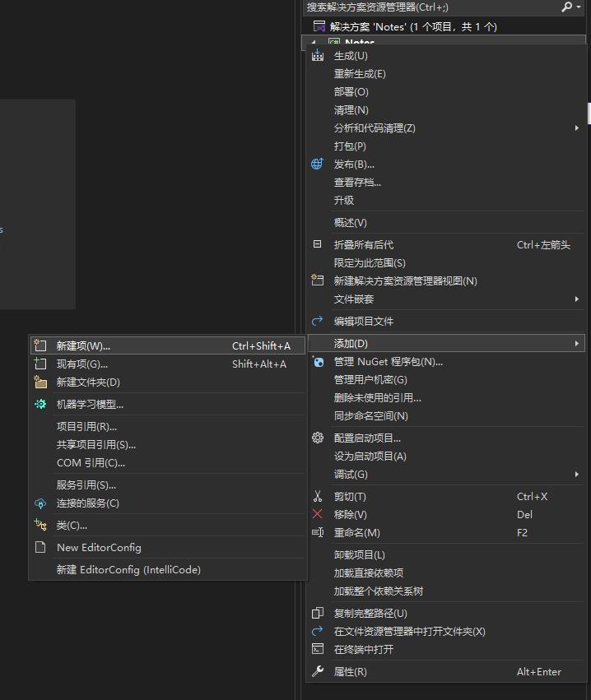Select 部署(O) in the context menu

click(446, 92)
